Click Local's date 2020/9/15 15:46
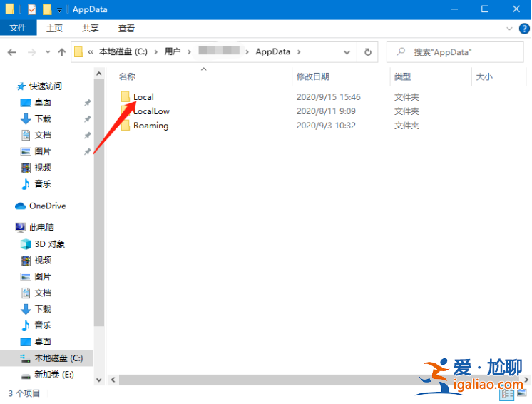 329,97
